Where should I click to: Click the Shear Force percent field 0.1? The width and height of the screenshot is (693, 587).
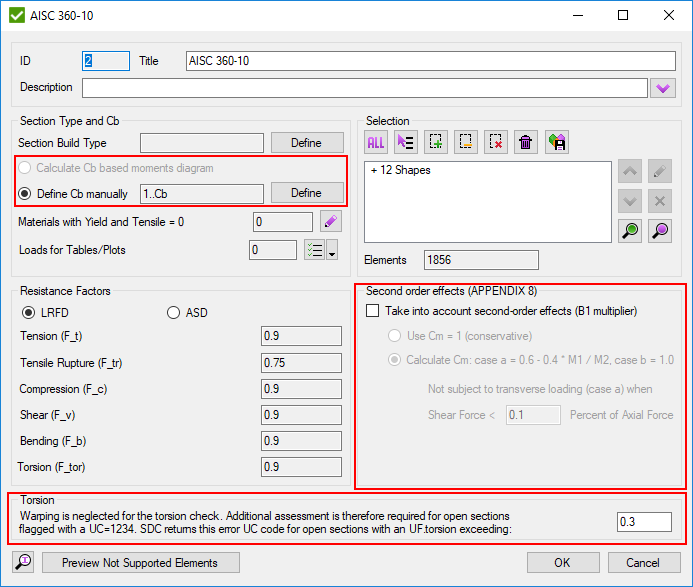(x=533, y=415)
